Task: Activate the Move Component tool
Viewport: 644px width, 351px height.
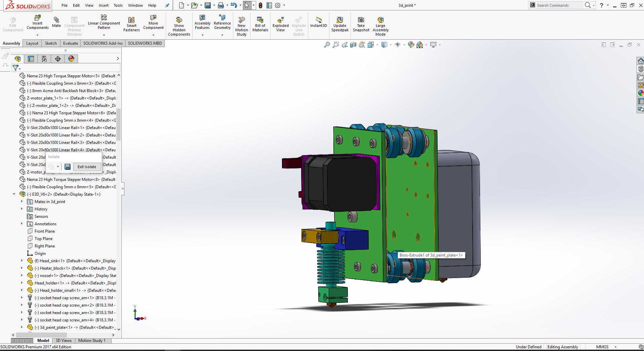Action: click(153, 22)
